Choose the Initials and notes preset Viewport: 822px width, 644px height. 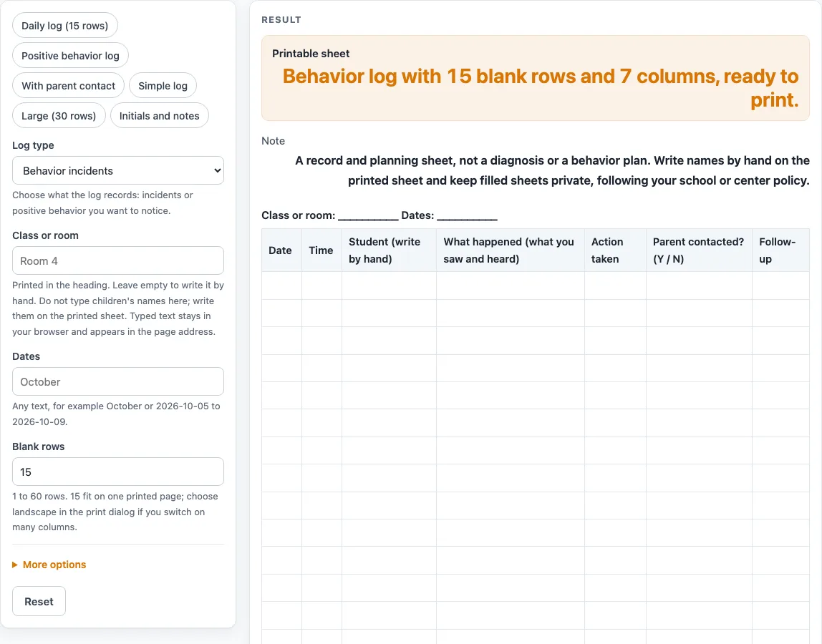160,116
